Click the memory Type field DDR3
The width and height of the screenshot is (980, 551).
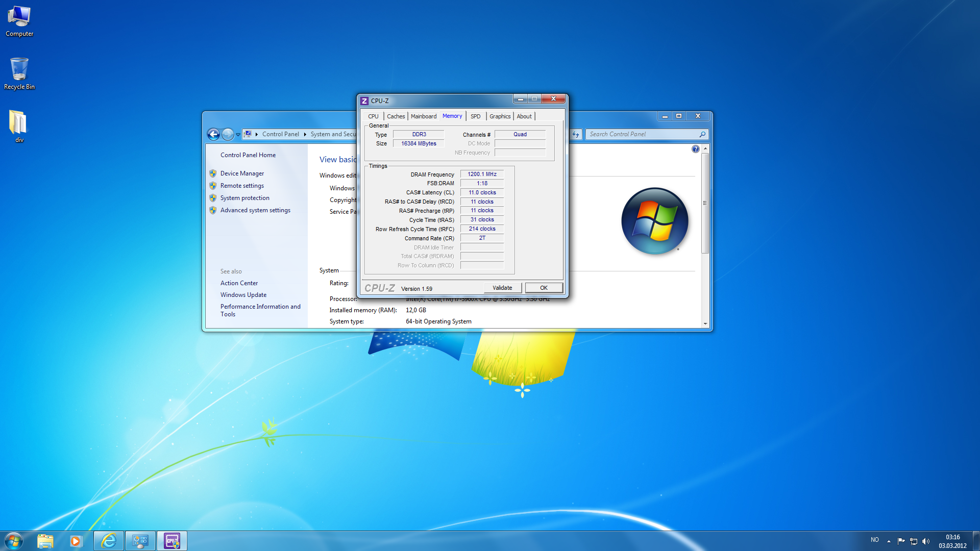pyautogui.click(x=419, y=135)
